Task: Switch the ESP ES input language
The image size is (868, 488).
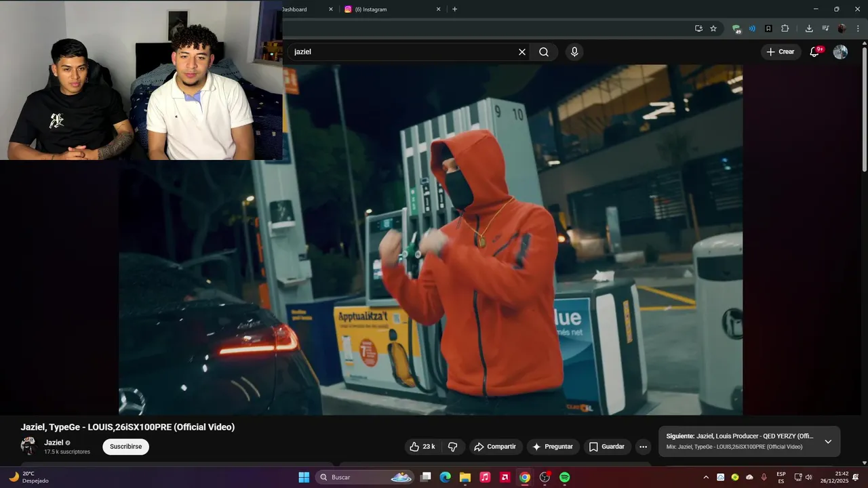Action: (x=781, y=477)
